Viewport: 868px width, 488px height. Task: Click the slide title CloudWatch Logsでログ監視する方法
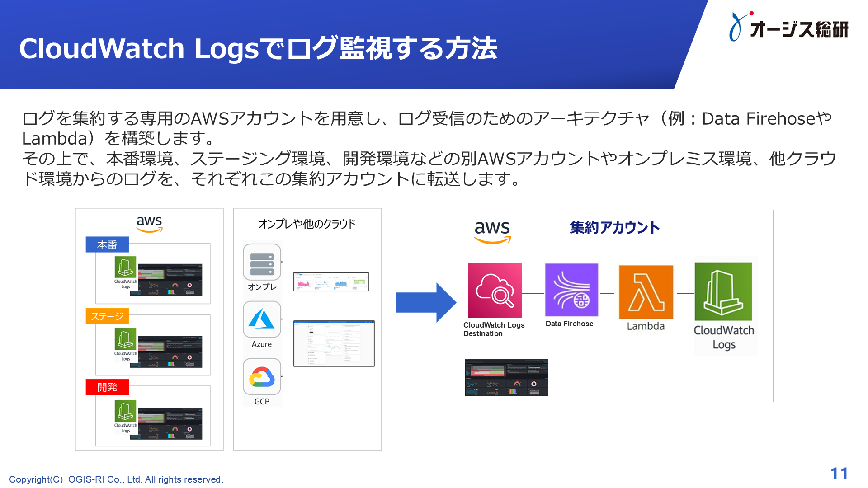coord(259,50)
